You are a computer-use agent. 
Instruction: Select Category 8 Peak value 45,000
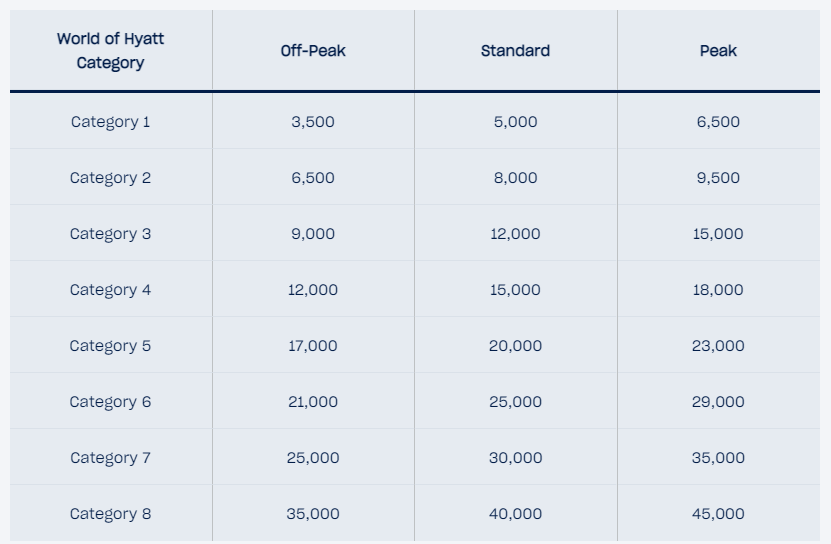pyautogui.click(x=718, y=514)
